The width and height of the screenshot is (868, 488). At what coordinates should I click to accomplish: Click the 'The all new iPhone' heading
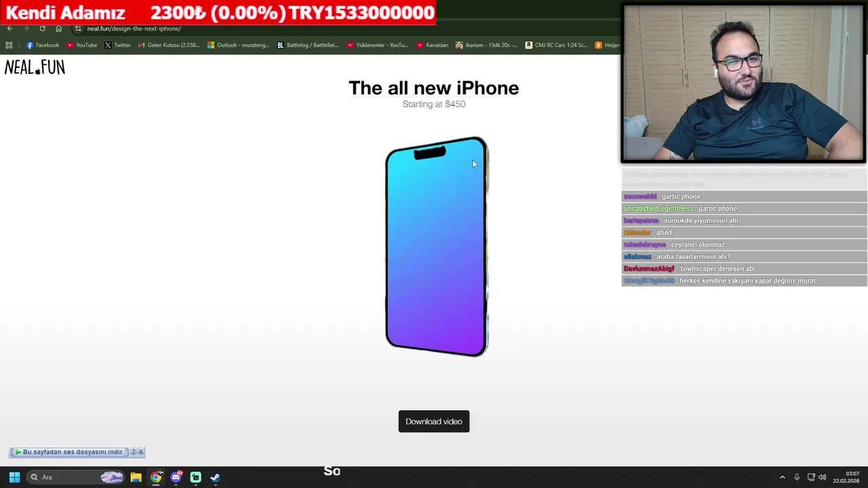[x=434, y=88]
